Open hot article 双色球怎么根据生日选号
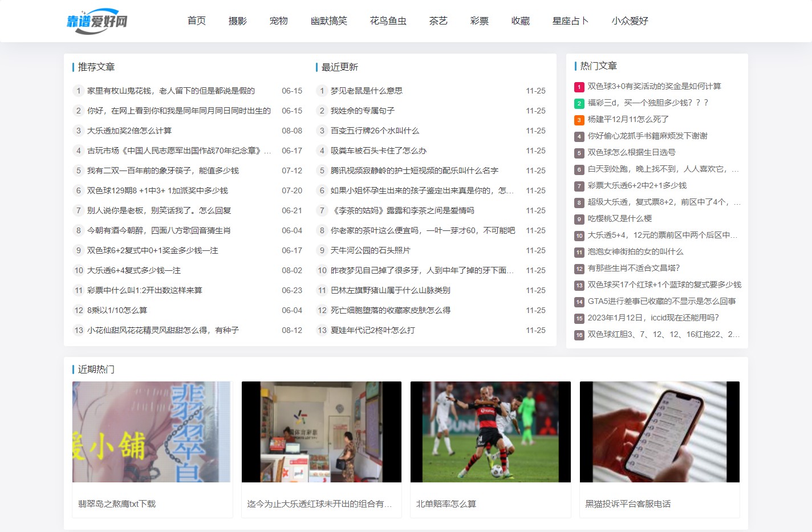Viewport: 812px width, 532px height. tap(632, 152)
